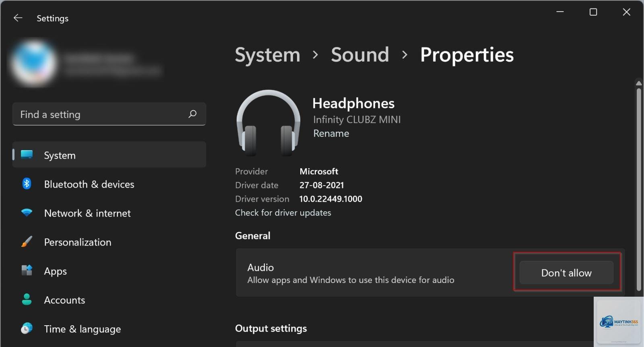
Task: Click Rename under Headphones
Action: click(x=331, y=133)
